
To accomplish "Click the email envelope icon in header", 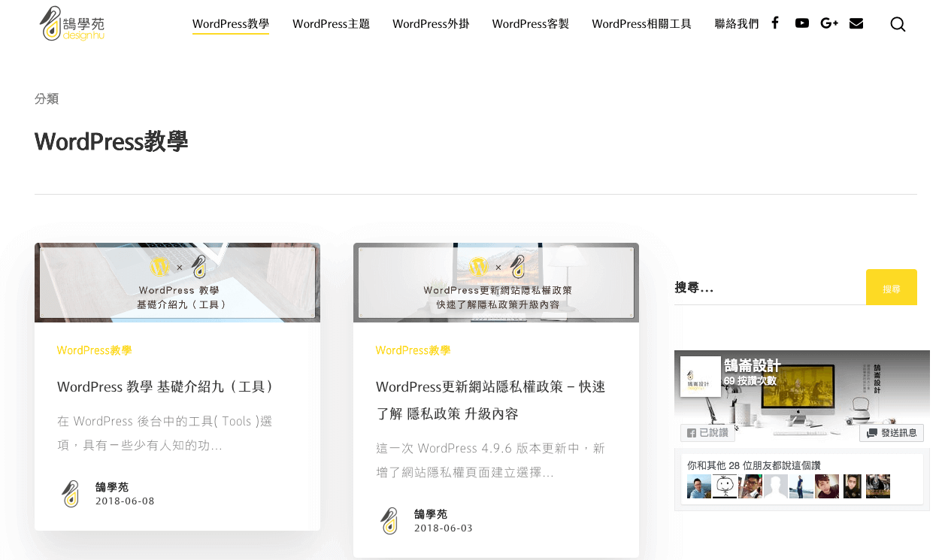I will click(856, 23).
